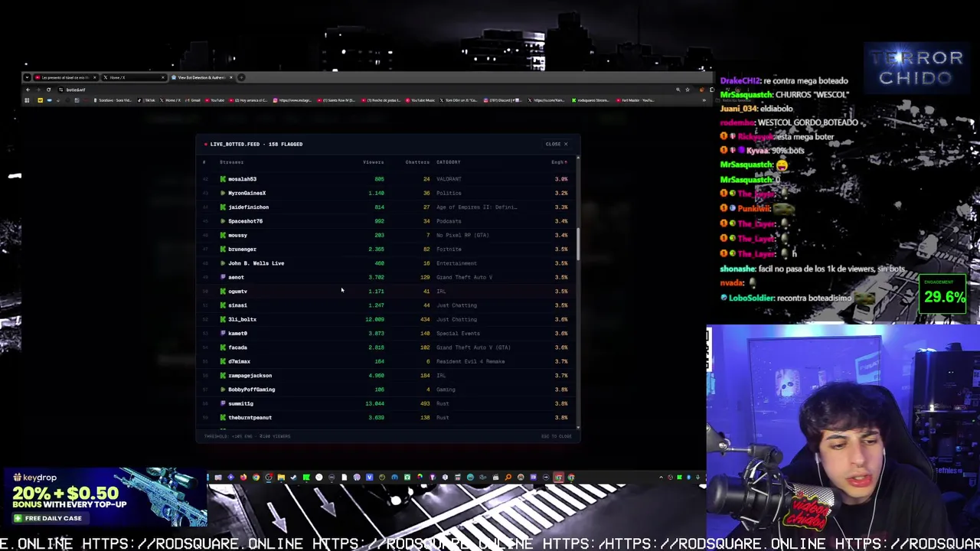Screen dimensions: 980x551
Task: Open brunenger streamer entry
Action: pos(242,249)
